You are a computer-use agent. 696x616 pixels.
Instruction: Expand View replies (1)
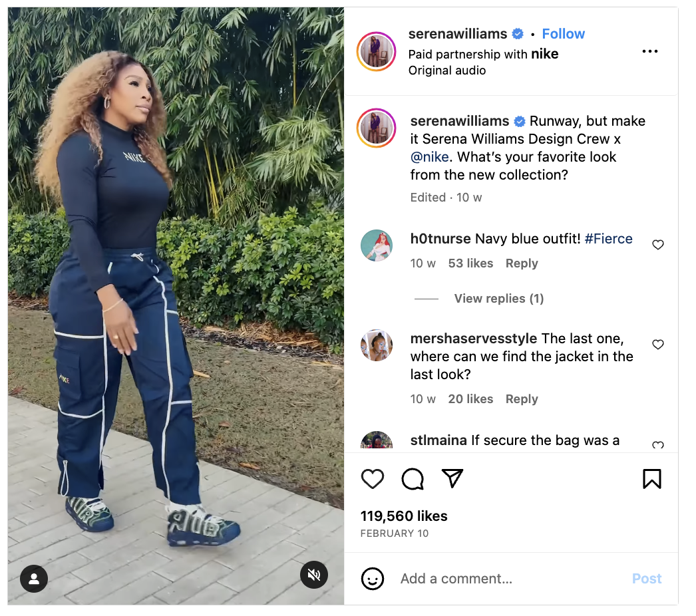coord(498,299)
